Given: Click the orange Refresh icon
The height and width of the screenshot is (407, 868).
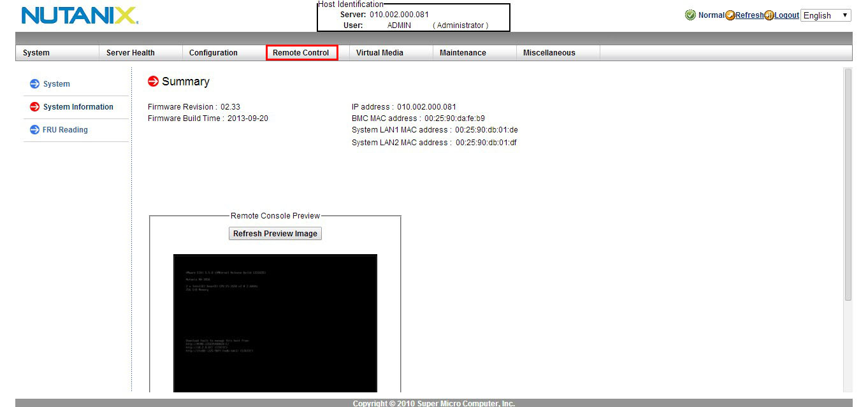Looking at the screenshot, I should pyautogui.click(x=730, y=15).
